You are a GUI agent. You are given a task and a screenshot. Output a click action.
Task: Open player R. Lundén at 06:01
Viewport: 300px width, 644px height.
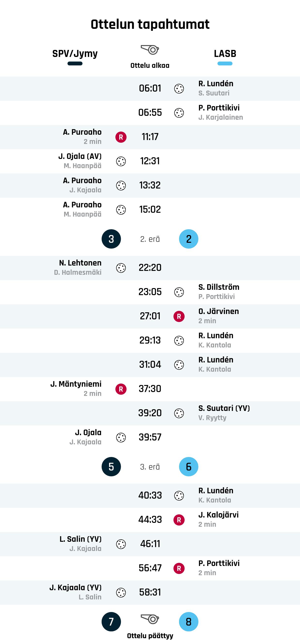[216, 84]
